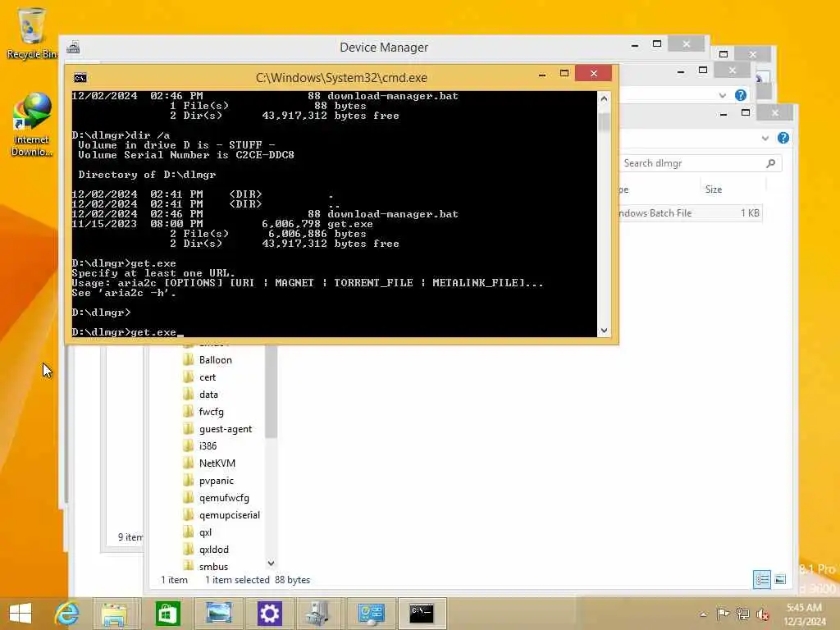Switch to the Photos taskbar app

(x=218, y=614)
